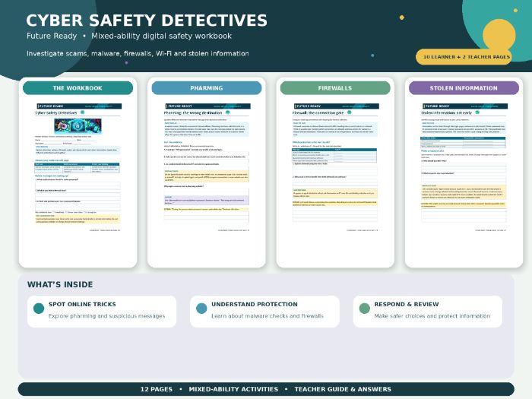Viewport: 532px width, 399px height.
Task: Click 'Make safer choices and protect information' text
Action: [432, 316]
